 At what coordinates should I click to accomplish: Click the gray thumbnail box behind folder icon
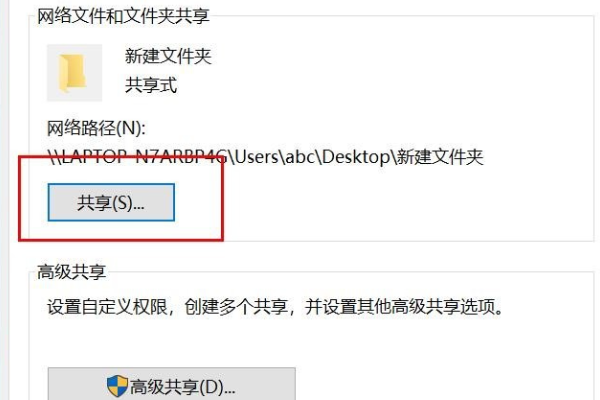point(75,73)
